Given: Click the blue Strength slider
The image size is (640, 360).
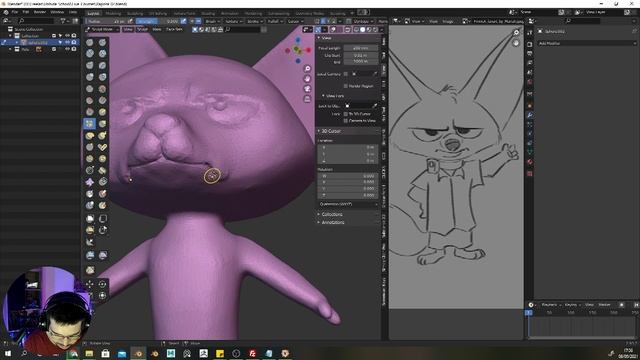Looking at the screenshot, I should 158,21.
